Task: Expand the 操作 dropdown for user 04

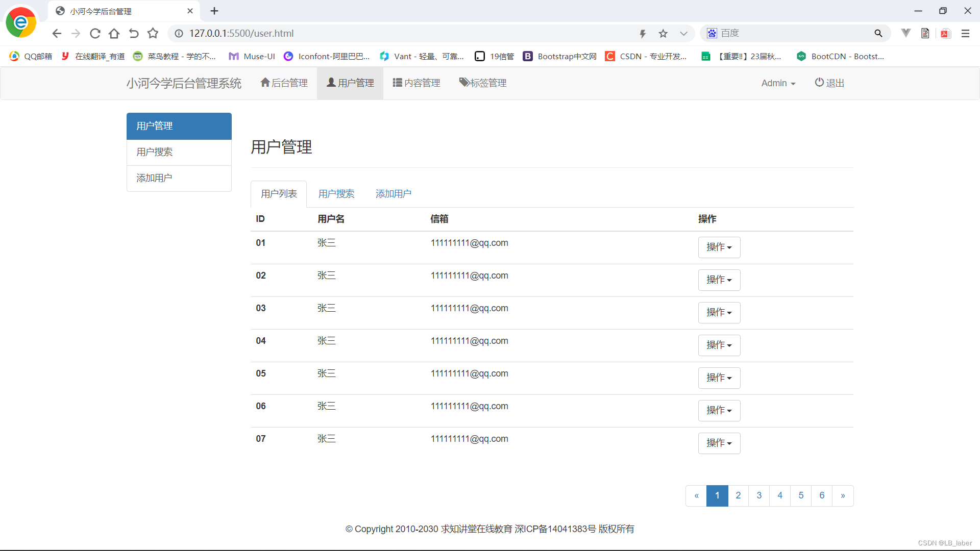Action: pos(719,345)
